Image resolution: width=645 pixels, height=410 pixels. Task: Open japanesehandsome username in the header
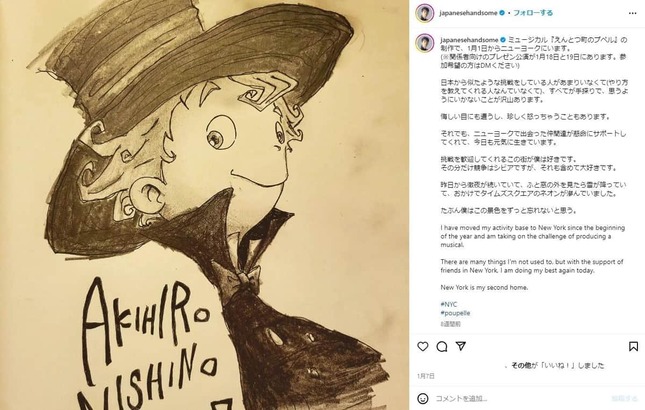tap(468, 13)
